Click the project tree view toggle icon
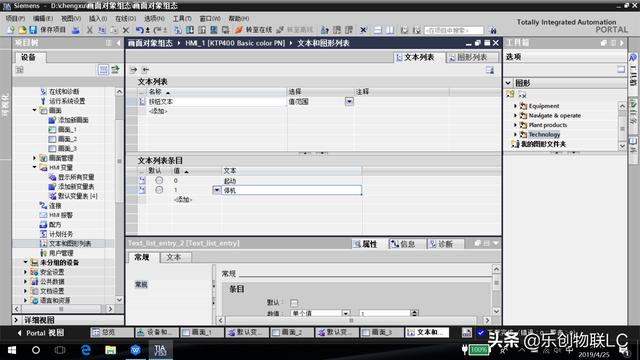This screenshot has height=360, width=640. click(103, 70)
